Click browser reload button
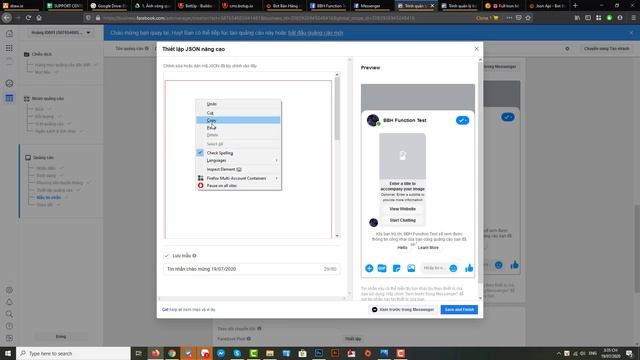This screenshot has width=640, height=360. [28, 18]
